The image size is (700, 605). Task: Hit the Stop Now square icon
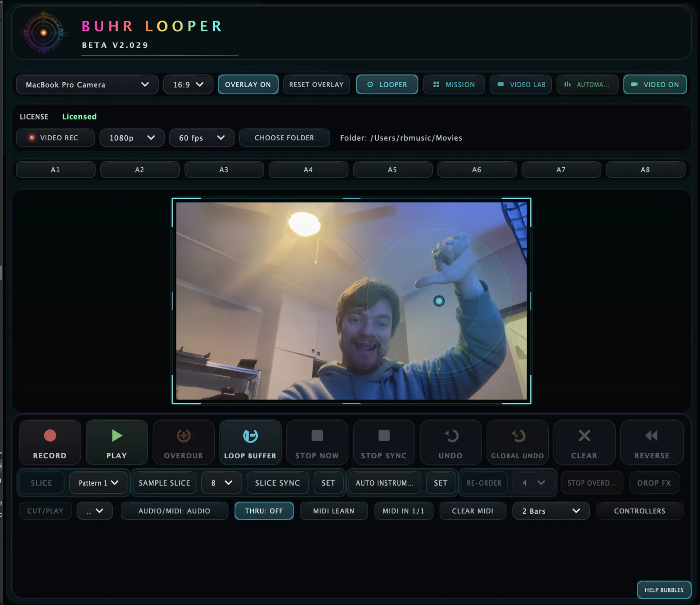point(317,436)
